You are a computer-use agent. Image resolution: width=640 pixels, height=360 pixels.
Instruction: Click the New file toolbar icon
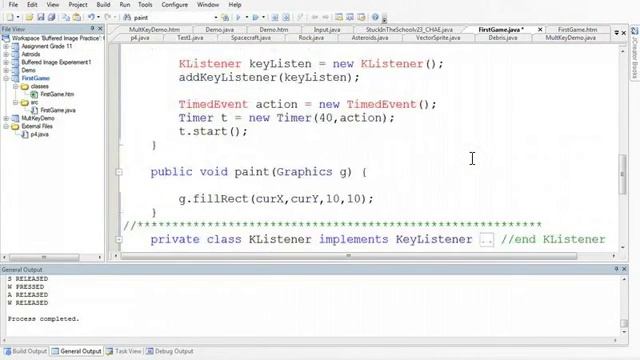point(10,17)
